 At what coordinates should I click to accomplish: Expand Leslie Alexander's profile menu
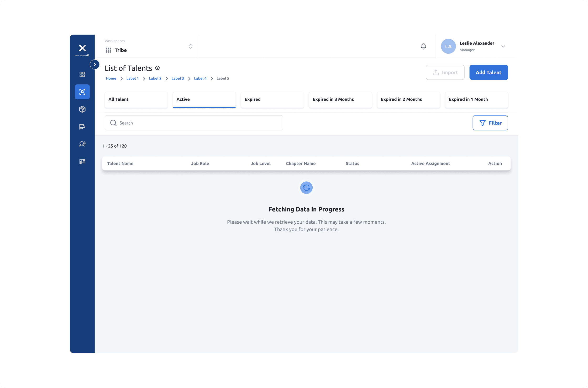pos(503,46)
